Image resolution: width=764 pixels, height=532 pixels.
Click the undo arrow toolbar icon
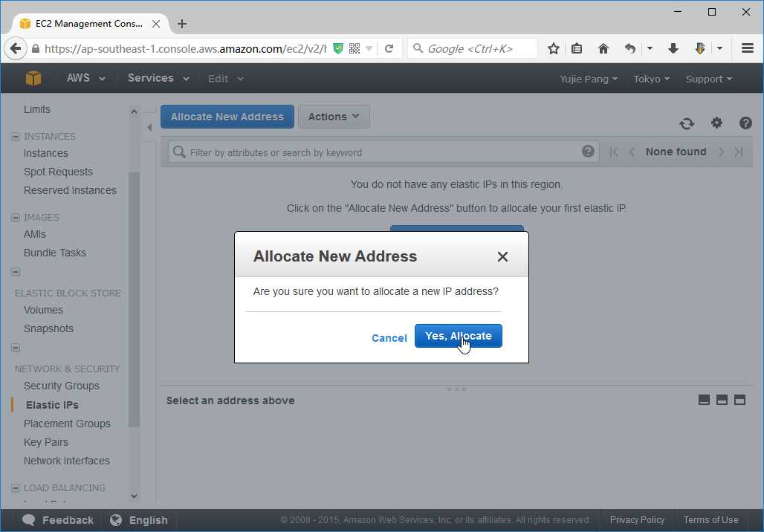click(630, 49)
